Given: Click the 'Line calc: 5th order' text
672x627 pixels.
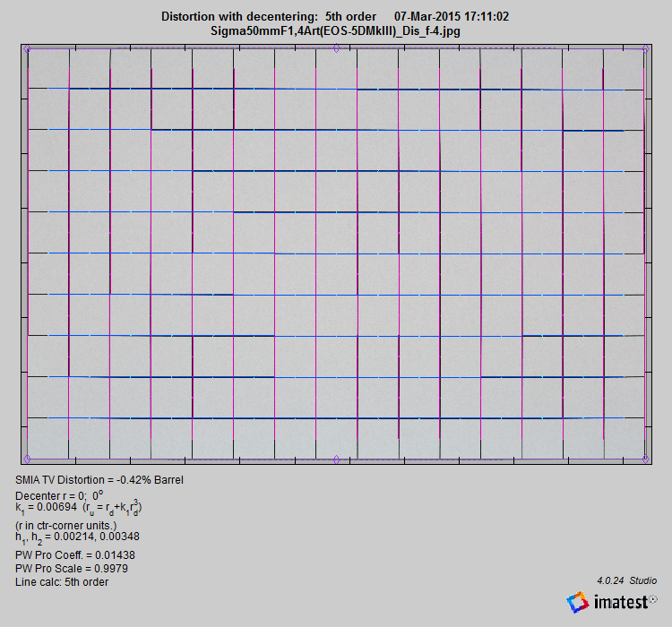Looking at the screenshot, I should (x=62, y=582).
